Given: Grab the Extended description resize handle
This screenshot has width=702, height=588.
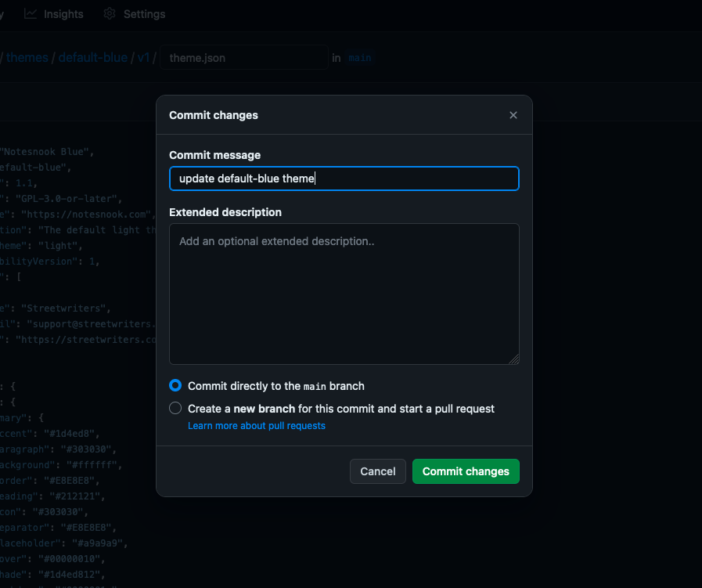Looking at the screenshot, I should 514,359.
